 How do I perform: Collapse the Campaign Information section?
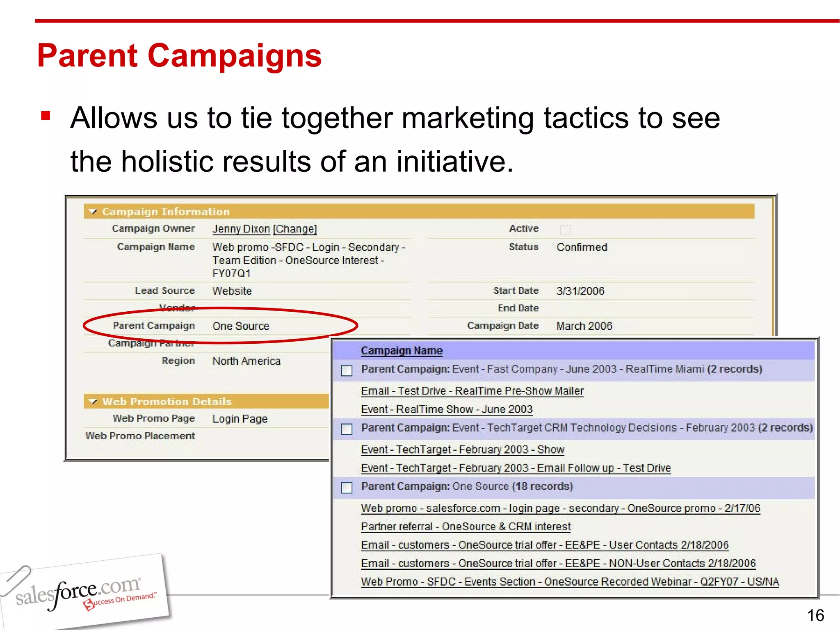93,212
